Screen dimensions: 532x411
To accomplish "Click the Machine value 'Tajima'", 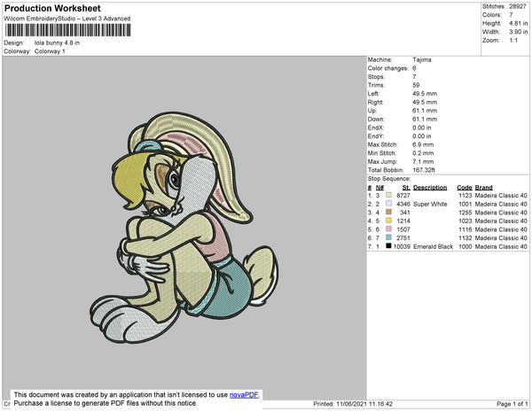I will 422,59.
